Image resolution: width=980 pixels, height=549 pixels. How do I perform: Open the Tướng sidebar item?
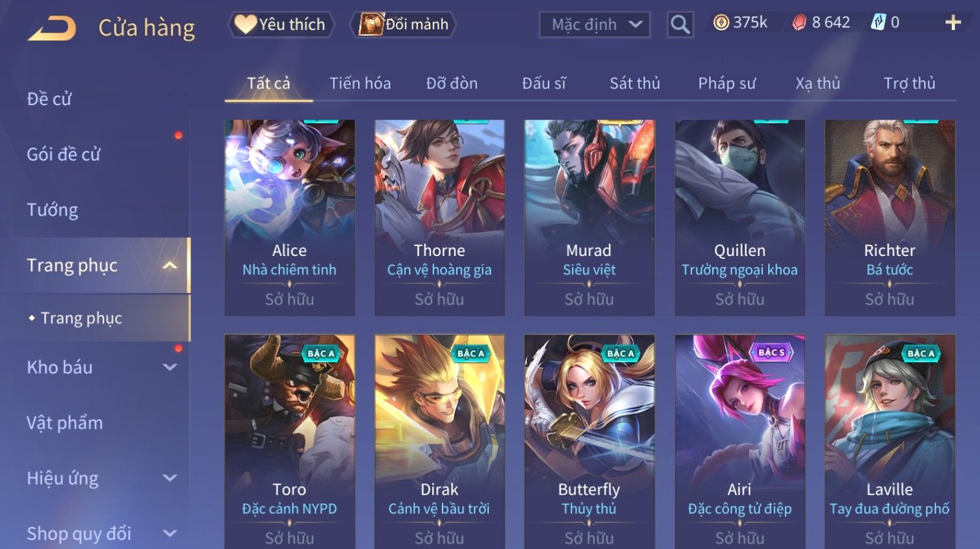tap(52, 210)
